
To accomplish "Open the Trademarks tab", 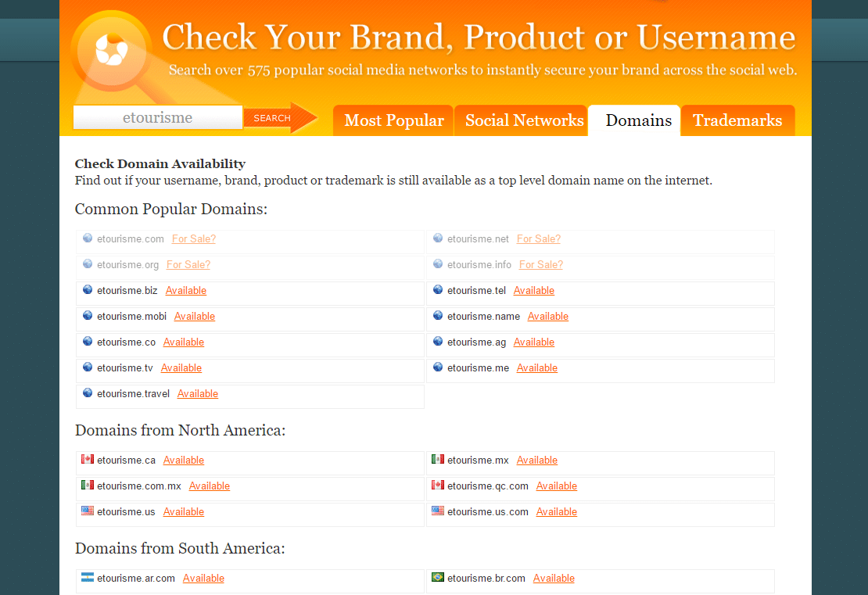I will [x=737, y=120].
